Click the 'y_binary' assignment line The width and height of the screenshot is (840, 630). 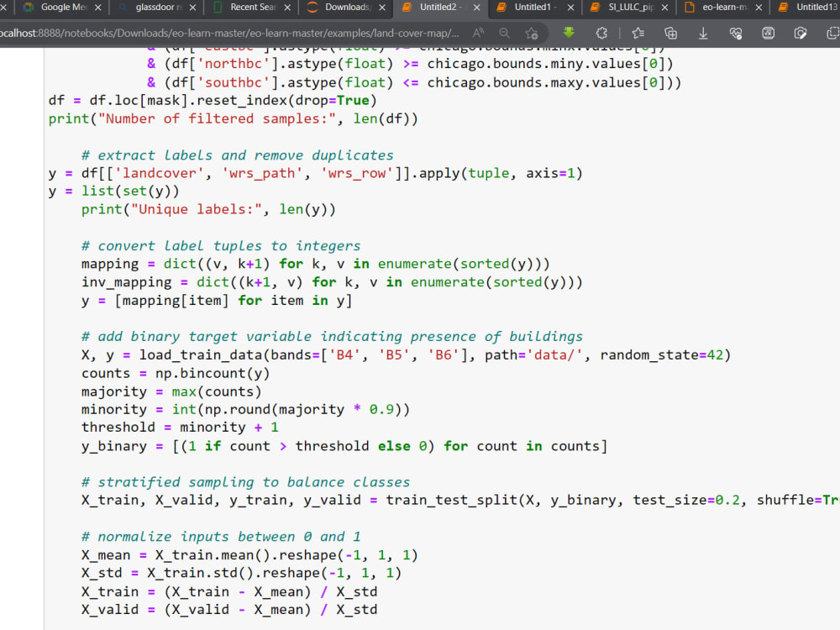coord(344,446)
